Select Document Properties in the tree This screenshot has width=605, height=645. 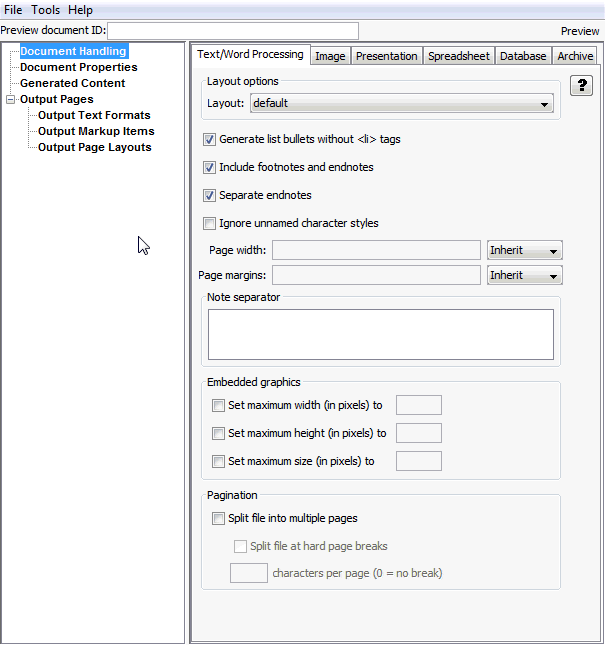click(79, 67)
